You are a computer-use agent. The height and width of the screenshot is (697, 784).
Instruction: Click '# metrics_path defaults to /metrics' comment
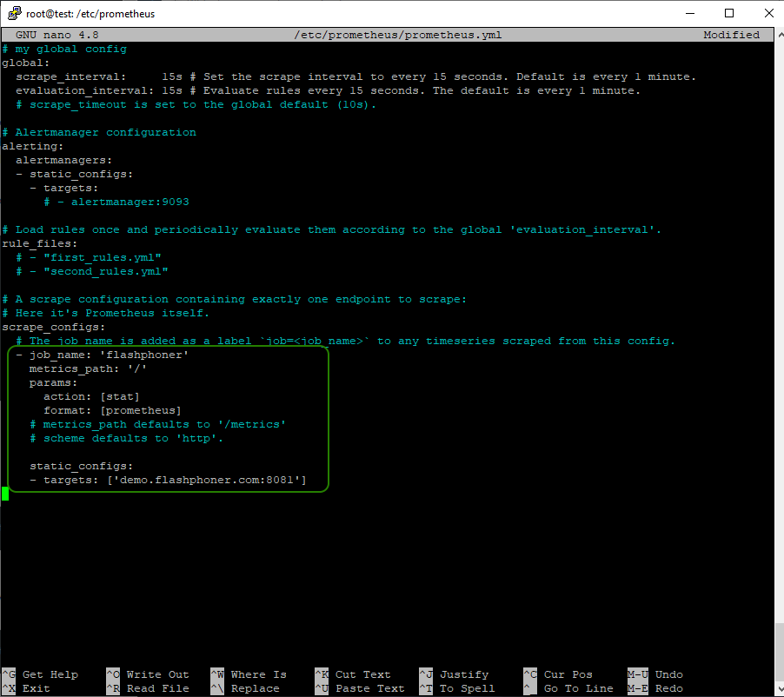pyautogui.click(x=157, y=424)
